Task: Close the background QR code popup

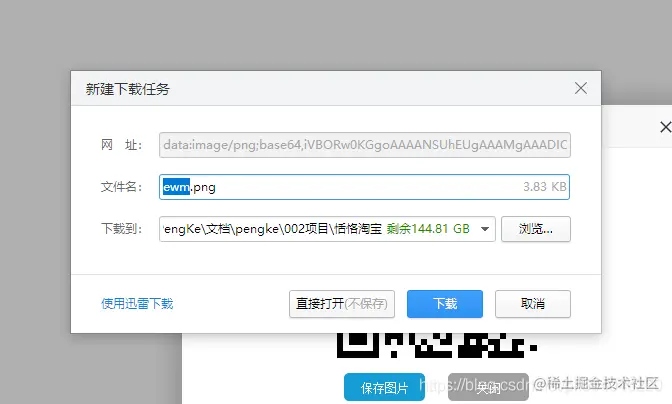Action: coord(665,127)
